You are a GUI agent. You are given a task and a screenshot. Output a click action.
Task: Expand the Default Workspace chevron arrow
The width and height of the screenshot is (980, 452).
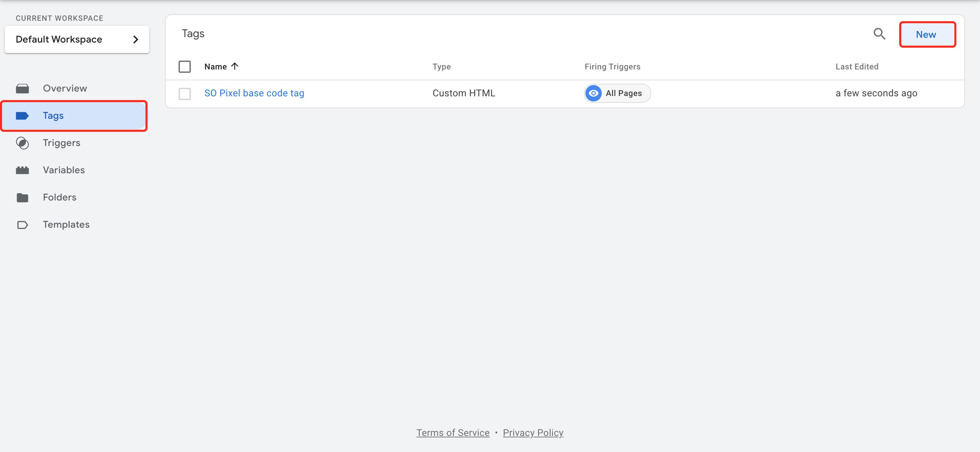[135, 39]
